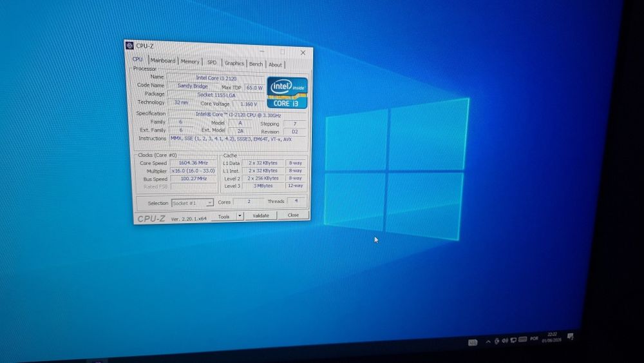
Task: Click the Level 3 value '3 MBytes'
Action: [263, 186]
